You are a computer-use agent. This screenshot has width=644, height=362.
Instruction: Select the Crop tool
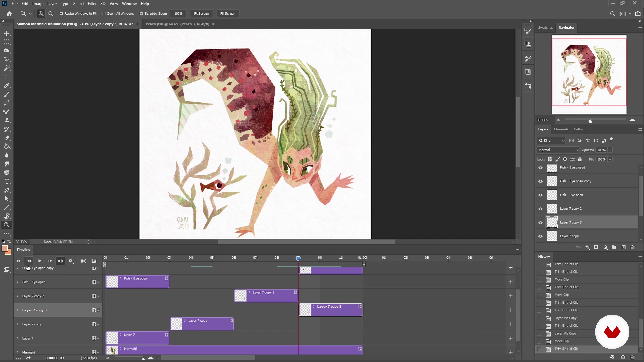(7, 77)
